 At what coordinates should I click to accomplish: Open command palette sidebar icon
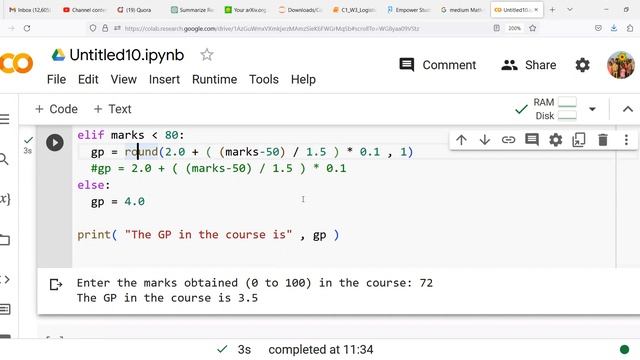[x=5, y=309]
